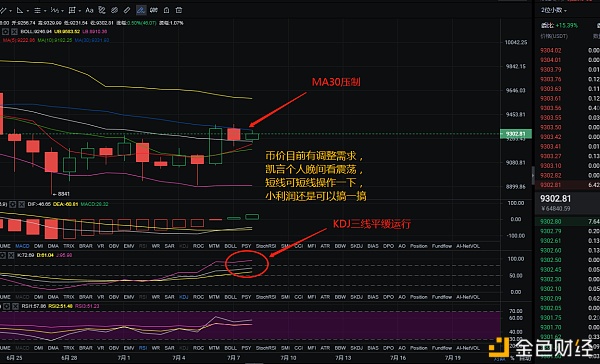Viewport: 600px width, 364px height.
Task: Toggle the lock drawings icon
Action: coord(166,10)
